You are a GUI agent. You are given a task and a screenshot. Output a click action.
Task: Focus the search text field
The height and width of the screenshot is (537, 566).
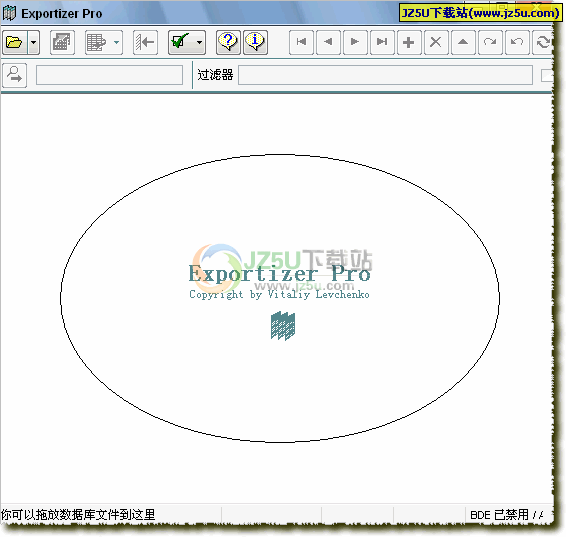pyautogui.click(x=109, y=75)
